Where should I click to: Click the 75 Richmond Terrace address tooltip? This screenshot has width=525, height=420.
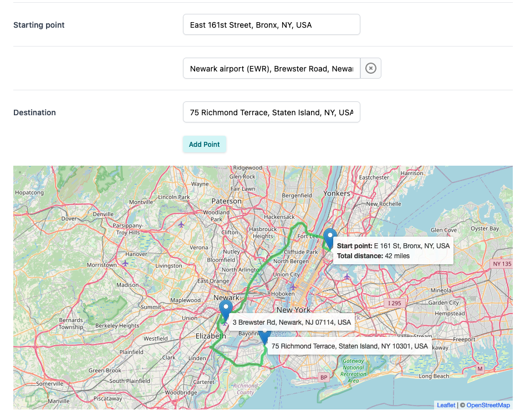[x=349, y=346]
